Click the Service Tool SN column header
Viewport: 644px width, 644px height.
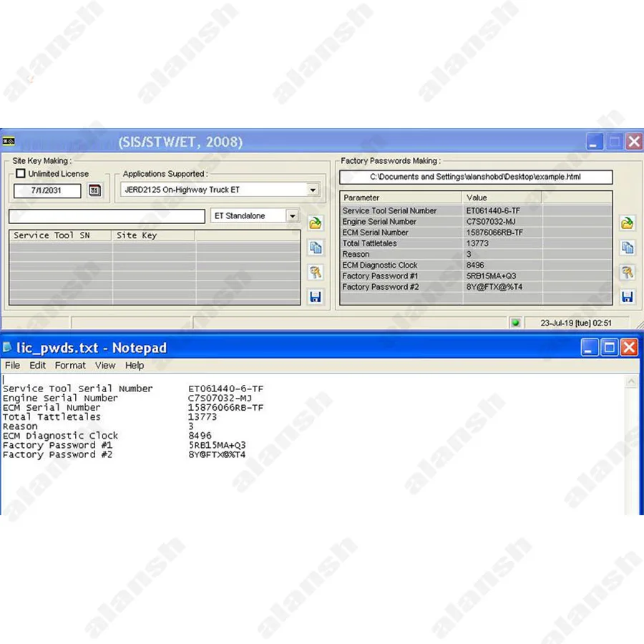tap(60, 235)
